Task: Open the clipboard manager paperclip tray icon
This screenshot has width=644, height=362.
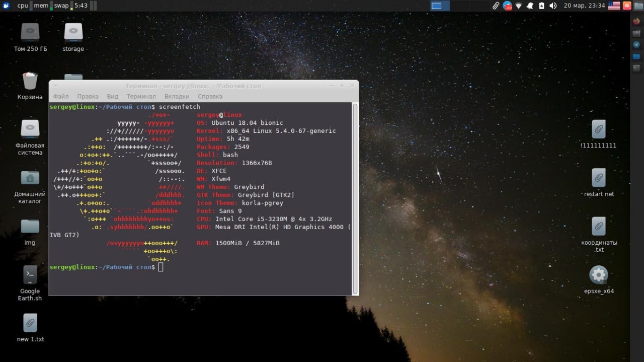Action: 496,6
